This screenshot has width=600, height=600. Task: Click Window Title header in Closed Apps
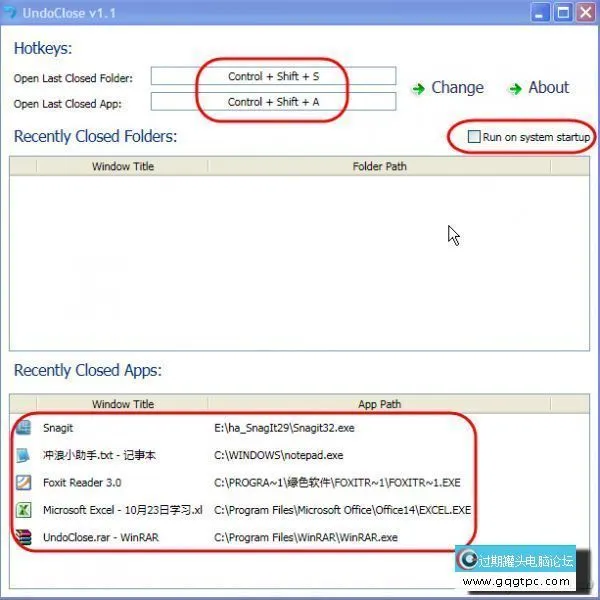[123, 404]
